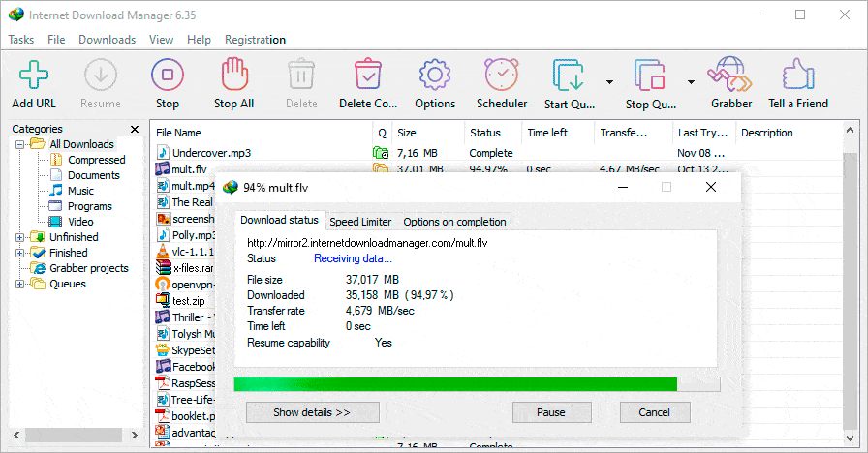This screenshot has width=868, height=453.
Task: Collapse the All Downloads tree node
Action: click(x=19, y=145)
